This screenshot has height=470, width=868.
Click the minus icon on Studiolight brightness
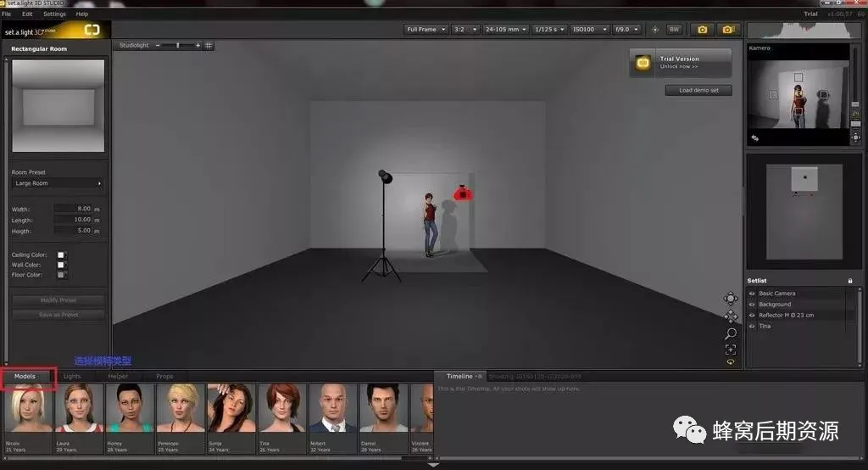(x=158, y=46)
